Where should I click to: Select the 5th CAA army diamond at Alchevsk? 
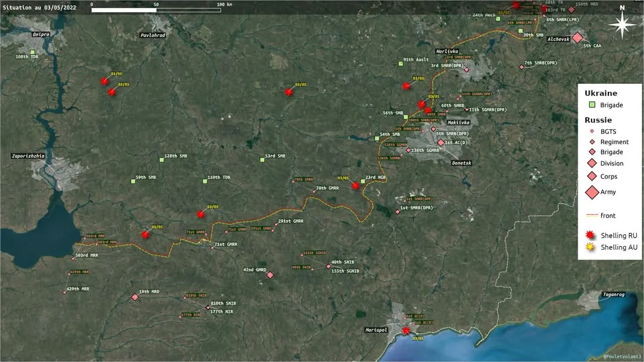click(x=578, y=38)
